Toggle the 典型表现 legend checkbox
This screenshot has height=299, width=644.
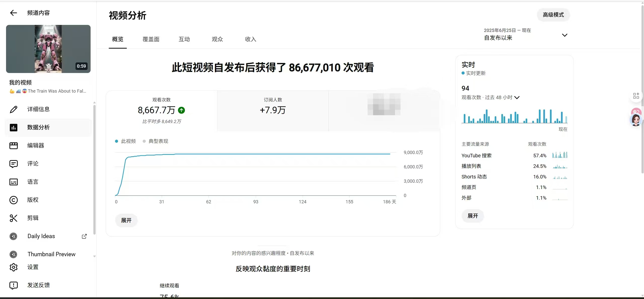point(144,141)
